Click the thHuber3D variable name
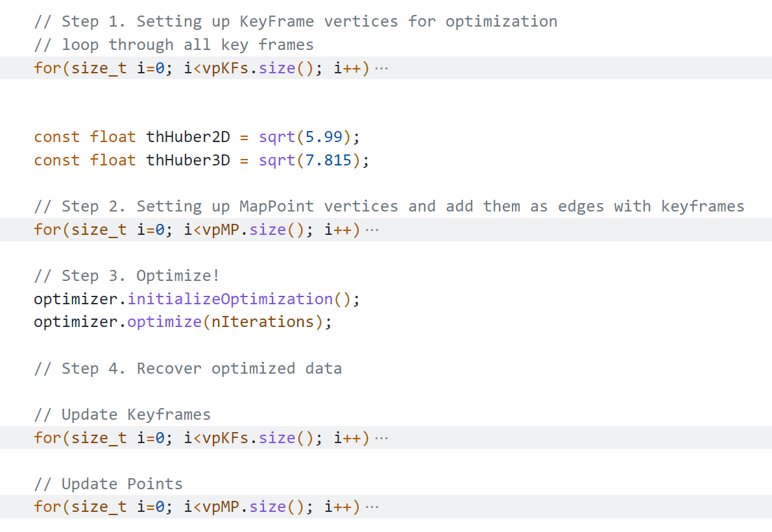772x532 pixels. point(188,160)
